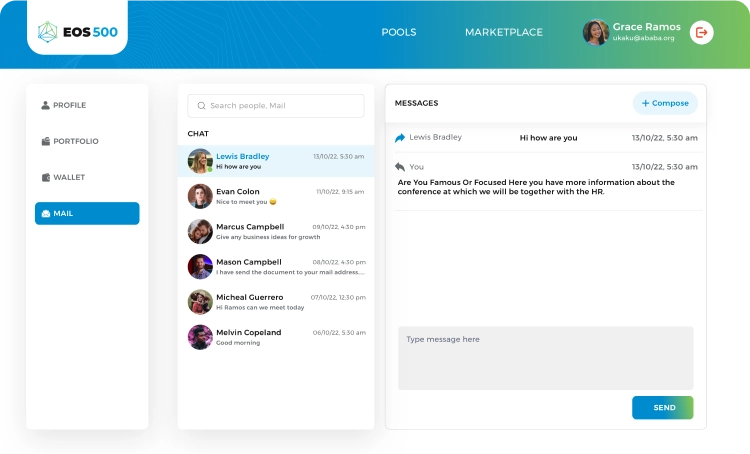Go to Marketplace in top navigation
The image size is (750, 454).
point(503,32)
